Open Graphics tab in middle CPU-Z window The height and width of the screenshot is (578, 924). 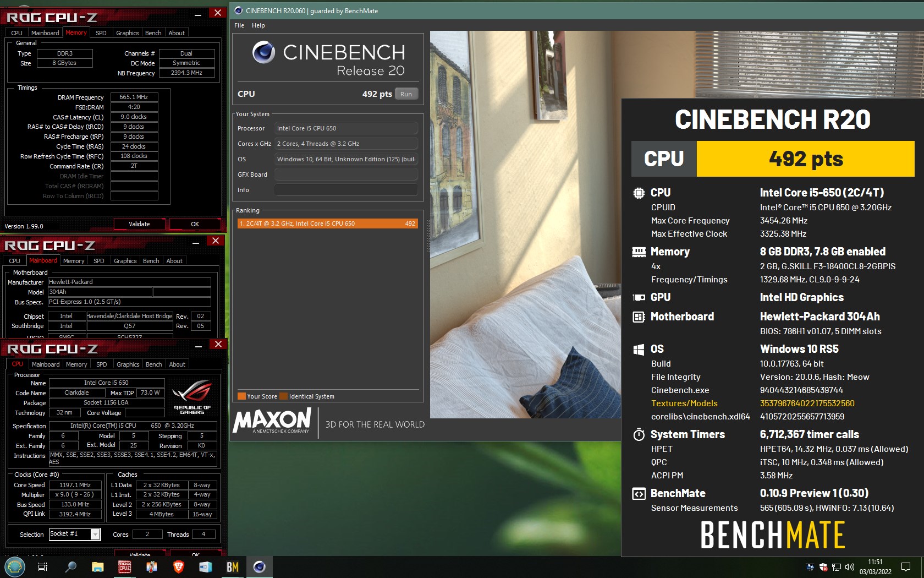click(125, 261)
